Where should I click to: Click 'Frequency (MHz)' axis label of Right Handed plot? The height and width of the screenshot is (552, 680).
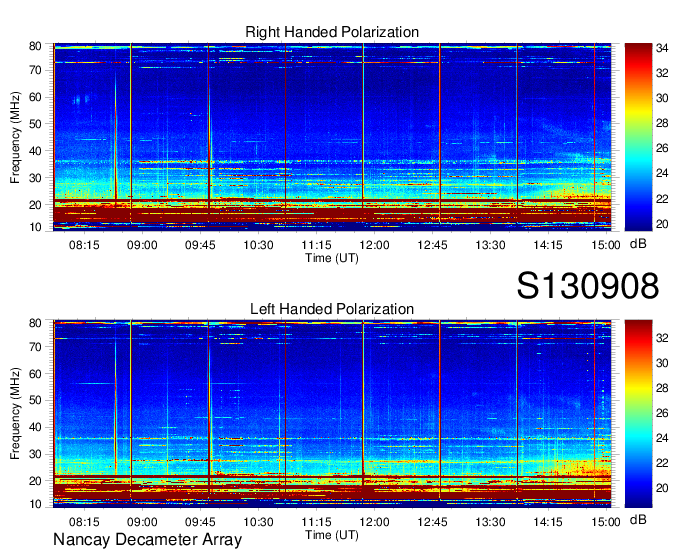tap(15, 137)
